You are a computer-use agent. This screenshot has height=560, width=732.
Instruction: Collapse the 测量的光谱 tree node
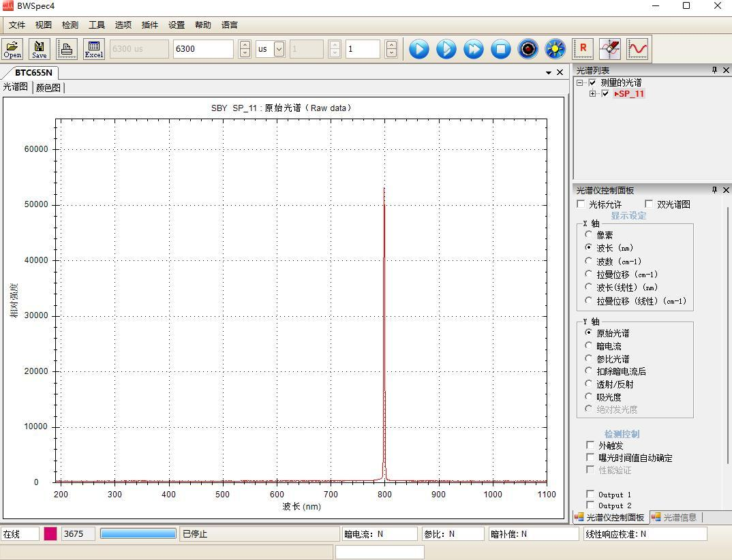click(x=580, y=82)
